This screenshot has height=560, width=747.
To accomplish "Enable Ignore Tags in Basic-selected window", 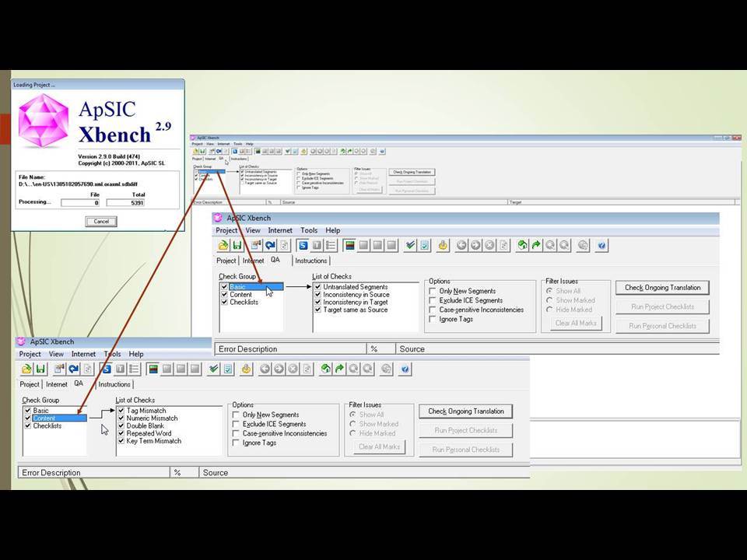I will (433, 319).
